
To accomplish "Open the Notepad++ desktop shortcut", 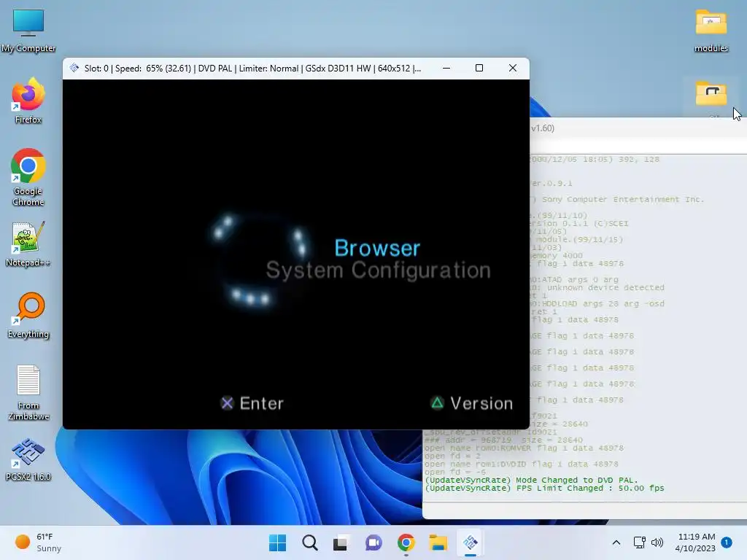I will tap(28, 244).
